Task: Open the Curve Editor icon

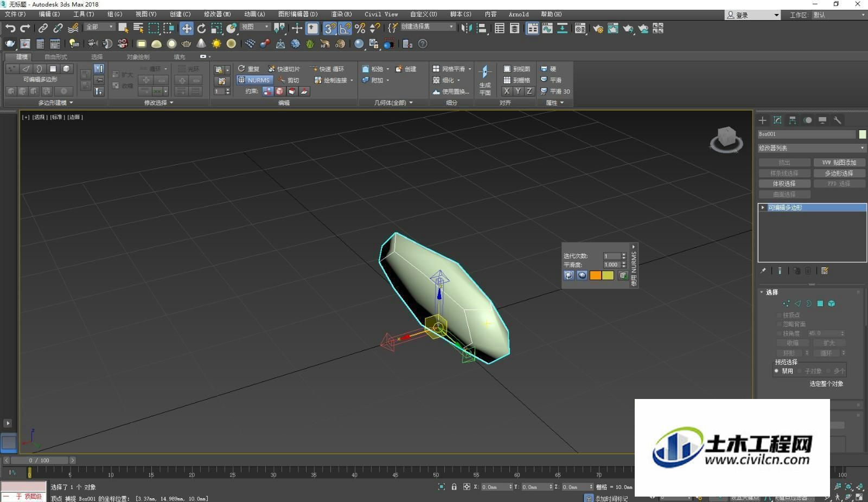Action: click(547, 28)
